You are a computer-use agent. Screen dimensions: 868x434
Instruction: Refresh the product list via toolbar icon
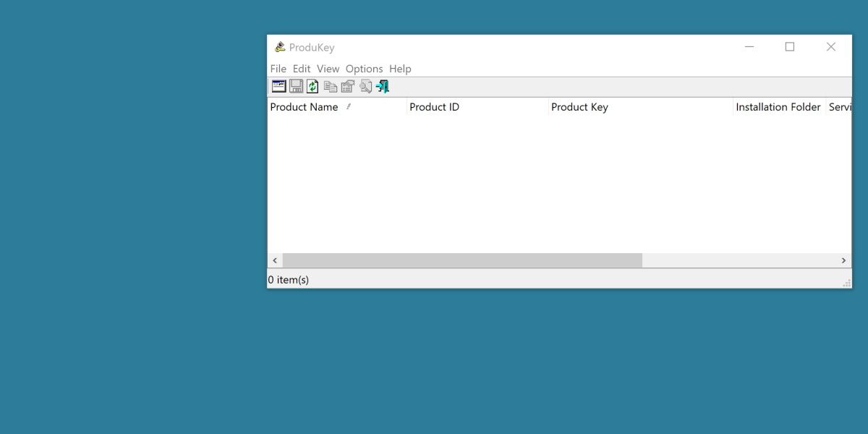pyautogui.click(x=312, y=87)
